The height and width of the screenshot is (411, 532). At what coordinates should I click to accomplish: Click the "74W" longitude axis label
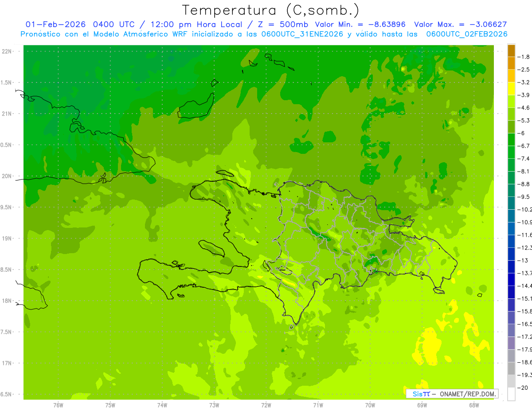[x=162, y=405]
